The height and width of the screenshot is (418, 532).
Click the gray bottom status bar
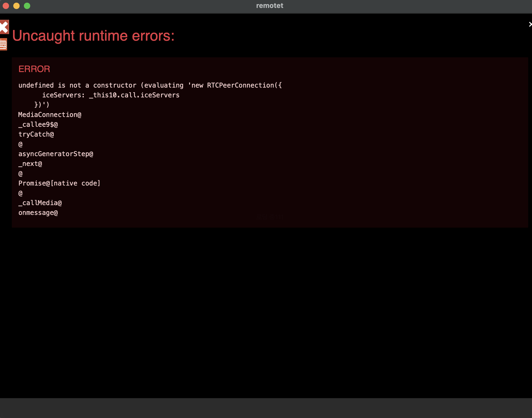tap(266, 408)
